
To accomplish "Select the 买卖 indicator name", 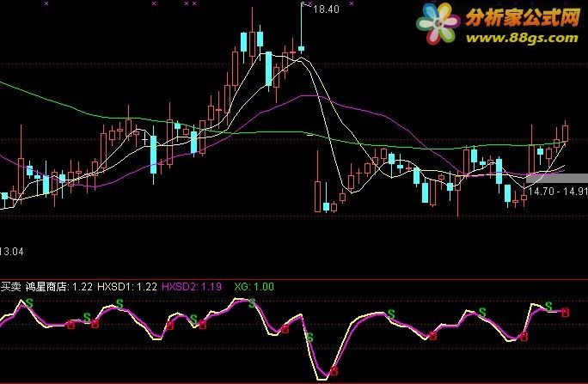I will [x=10, y=287].
